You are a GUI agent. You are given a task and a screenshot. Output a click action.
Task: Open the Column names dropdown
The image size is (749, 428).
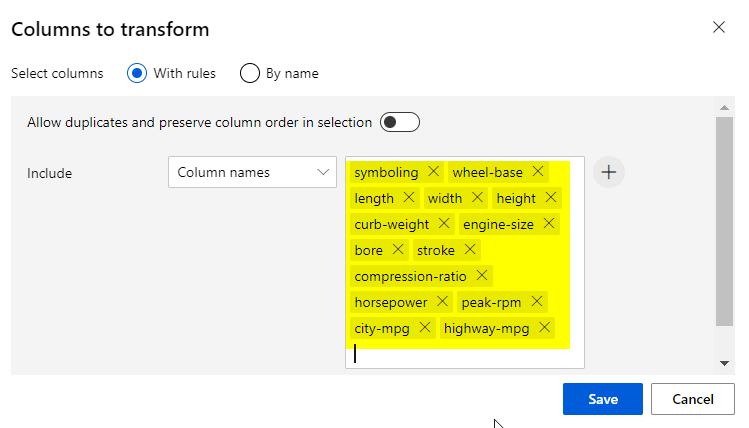coord(252,172)
